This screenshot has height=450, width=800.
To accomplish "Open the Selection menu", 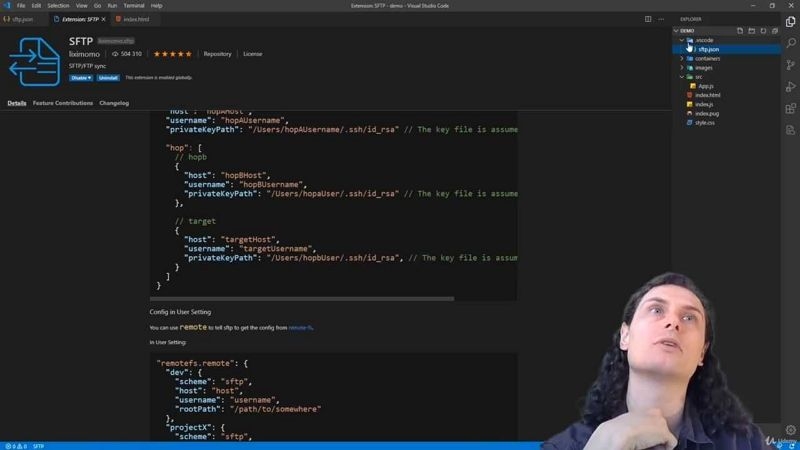I will (x=58, y=6).
